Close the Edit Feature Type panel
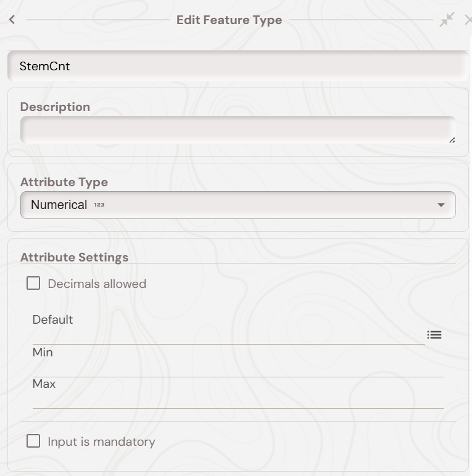 pyautogui.click(x=468, y=20)
